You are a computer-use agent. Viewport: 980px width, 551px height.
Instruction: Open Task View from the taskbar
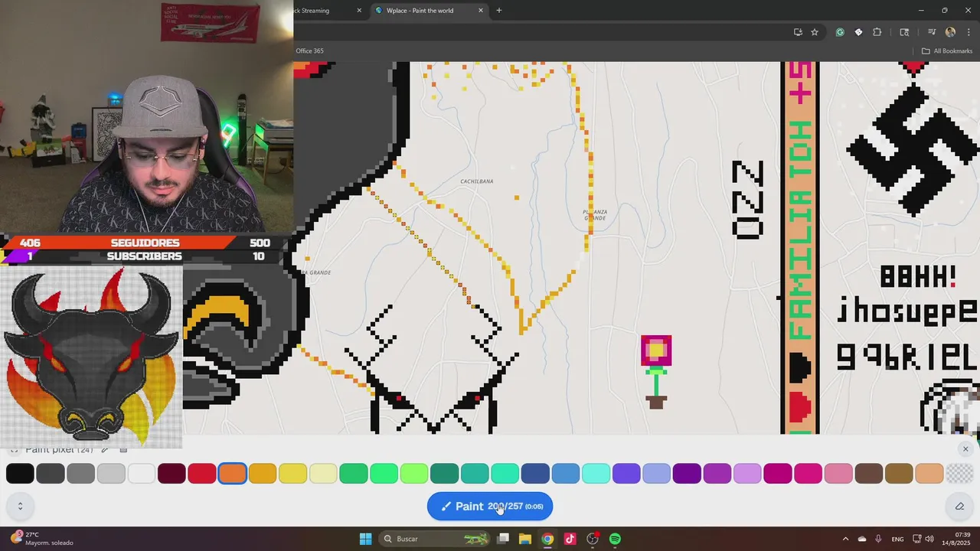[x=503, y=539]
